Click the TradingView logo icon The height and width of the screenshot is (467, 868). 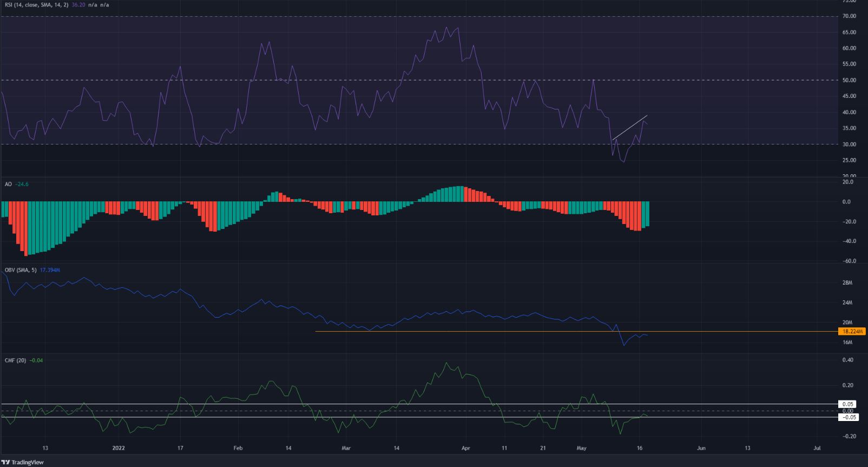5,462
